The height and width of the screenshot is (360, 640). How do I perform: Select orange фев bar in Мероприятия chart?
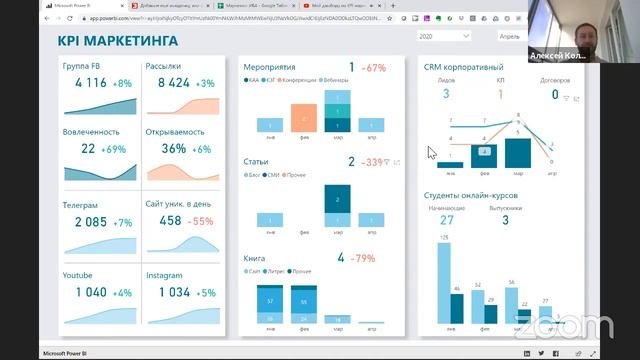(304, 118)
